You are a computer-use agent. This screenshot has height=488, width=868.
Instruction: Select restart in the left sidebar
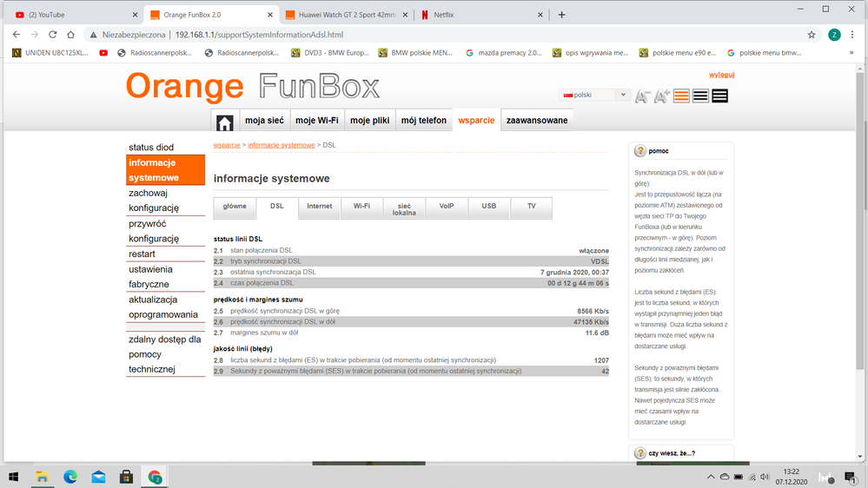tap(142, 254)
